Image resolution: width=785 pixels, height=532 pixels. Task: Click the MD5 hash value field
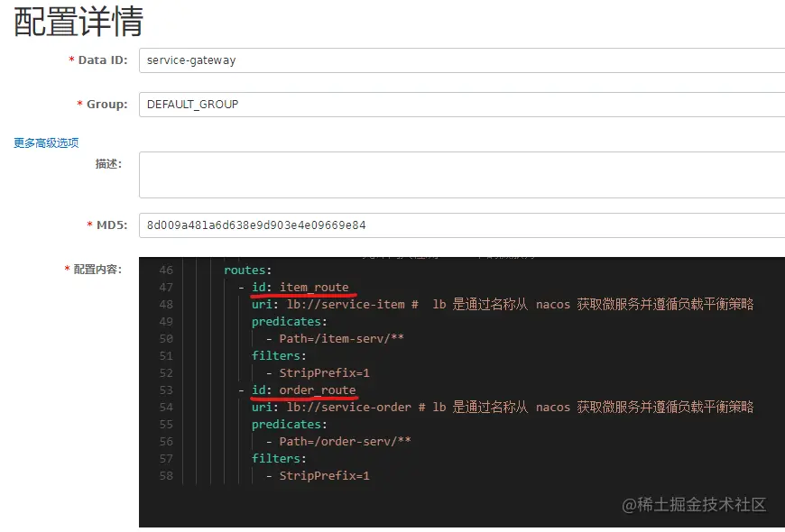462,225
